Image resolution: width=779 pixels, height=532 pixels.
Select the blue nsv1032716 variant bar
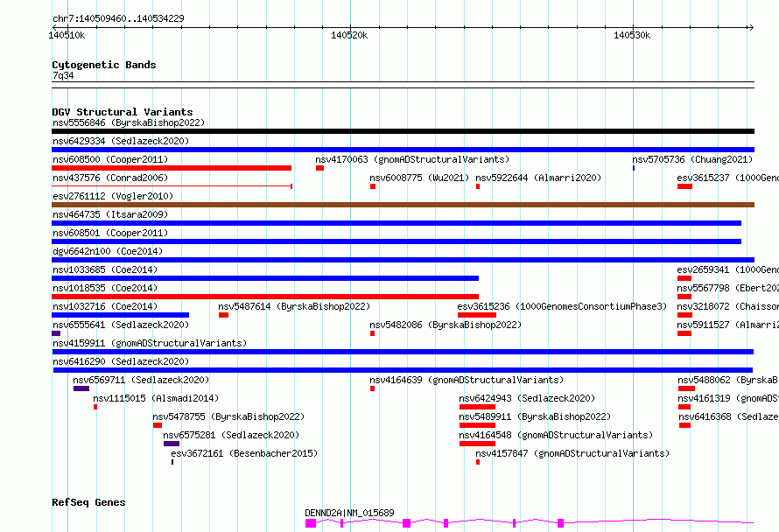120,315
